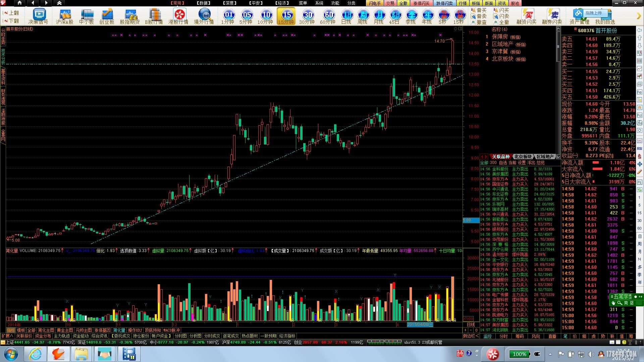The height and width of the screenshot is (362, 644).
Task: Switch chart to 日线 daily period
Action: click(x=346, y=16)
